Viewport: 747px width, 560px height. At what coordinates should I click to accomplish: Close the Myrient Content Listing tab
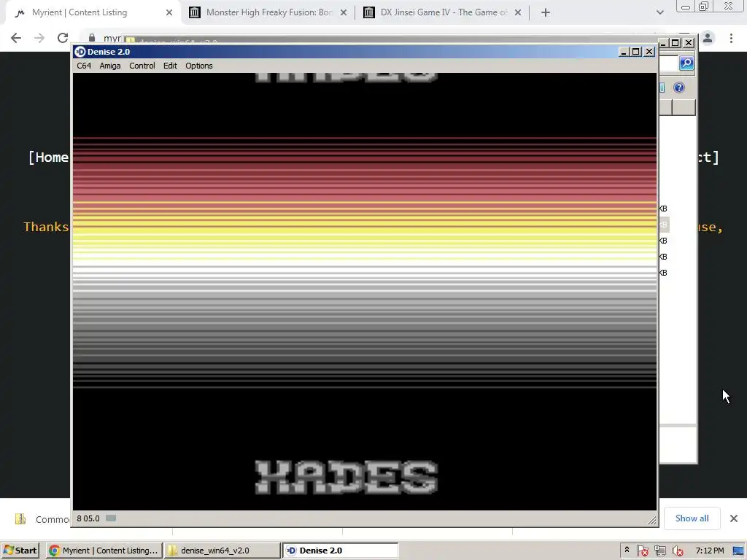(x=169, y=12)
